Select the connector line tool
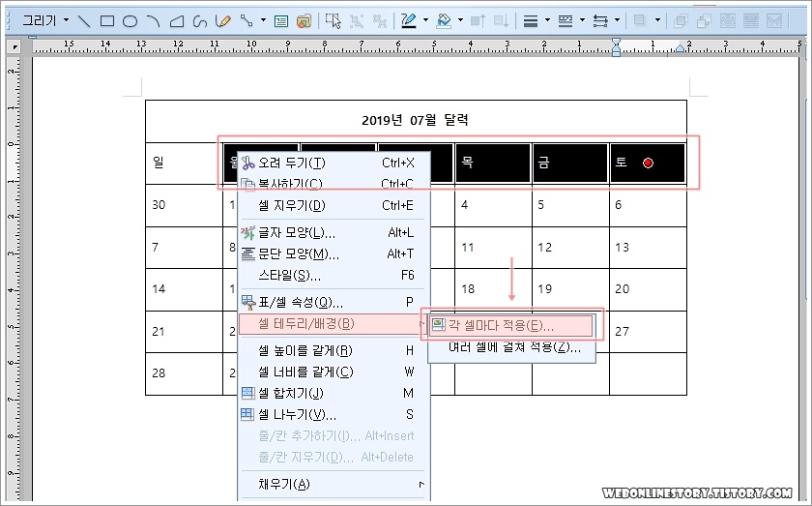The image size is (812, 506). click(x=246, y=21)
